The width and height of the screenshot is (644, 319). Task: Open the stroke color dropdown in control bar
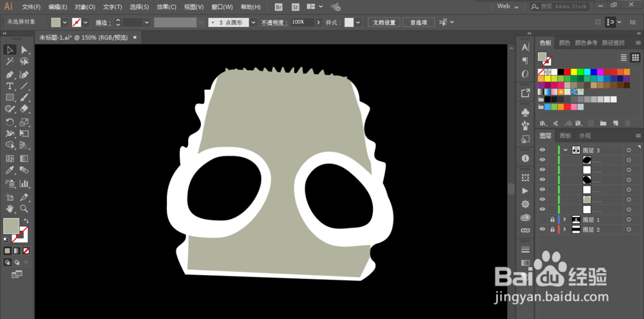tap(86, 22)
